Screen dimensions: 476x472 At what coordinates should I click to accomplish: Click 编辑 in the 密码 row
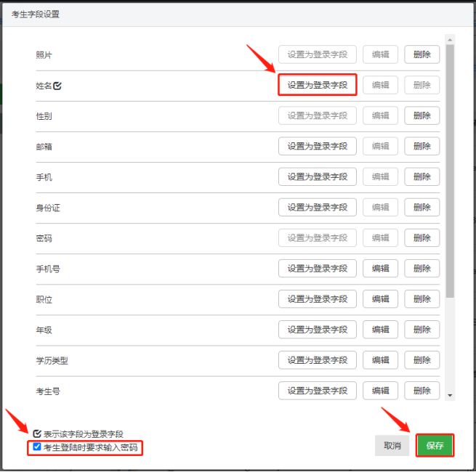pyautogui.click(x=380, y=238)
